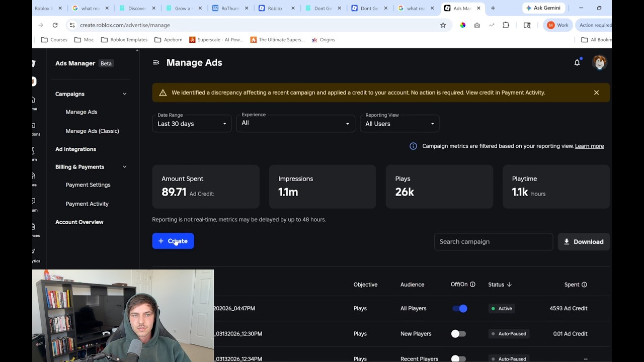Open the user avatar menu

599,63
